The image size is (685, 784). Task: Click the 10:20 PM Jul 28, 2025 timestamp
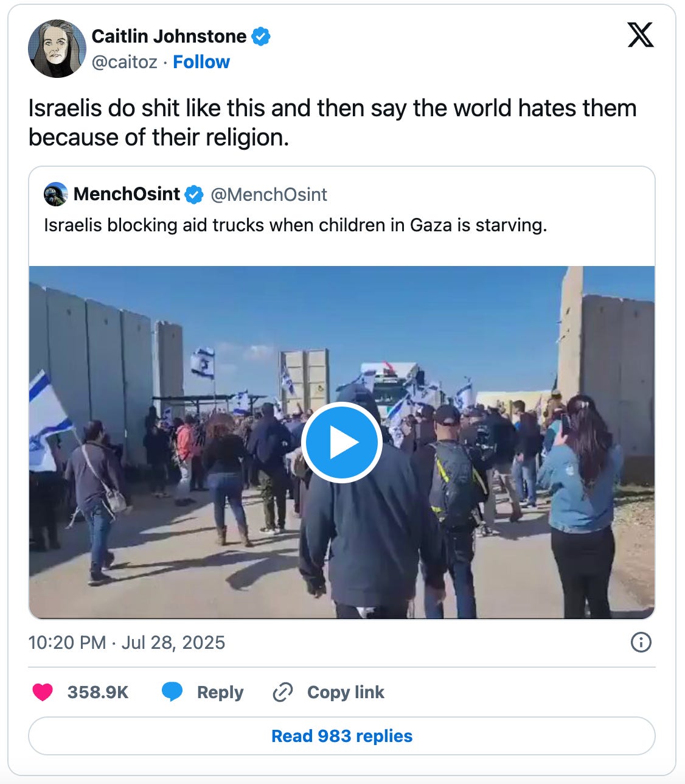point(127,642)
